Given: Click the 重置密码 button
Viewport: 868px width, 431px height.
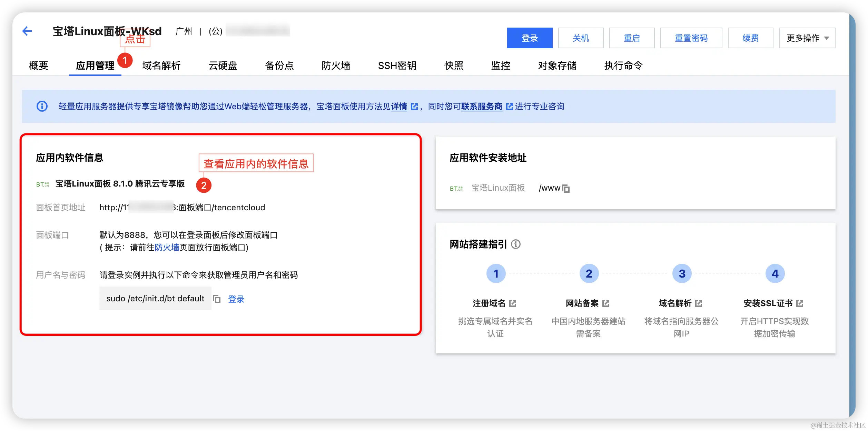Looking at the screenshot, I should click(691, 38).
